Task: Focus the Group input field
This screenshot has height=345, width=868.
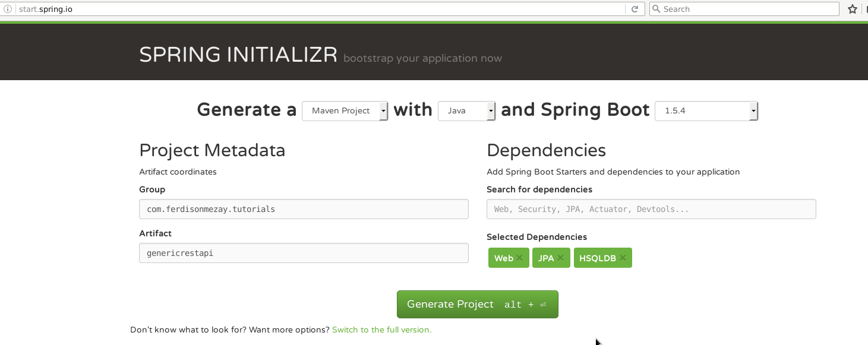Action: pos(304,209)
